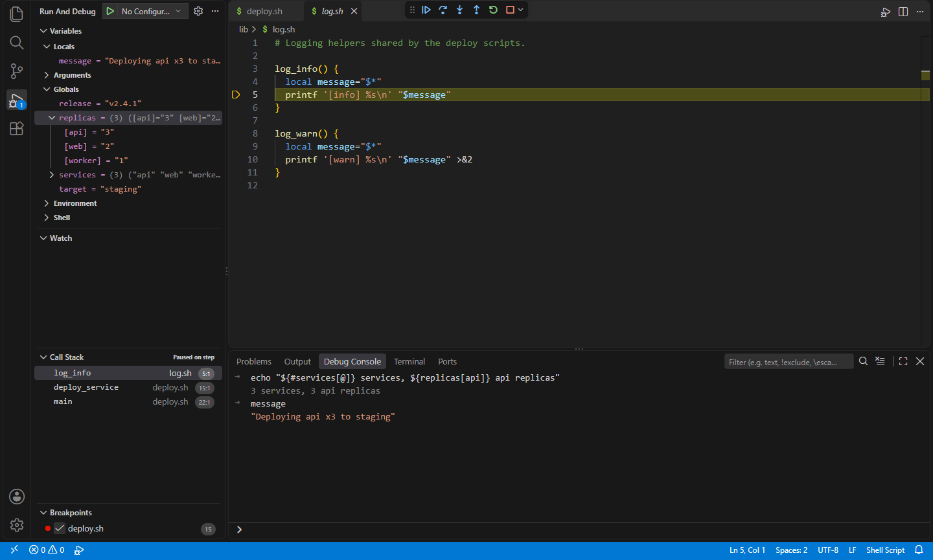Screen dimensions: 933x560
Task: Open the Ports panel tab
Action: [x=447, y=362]
